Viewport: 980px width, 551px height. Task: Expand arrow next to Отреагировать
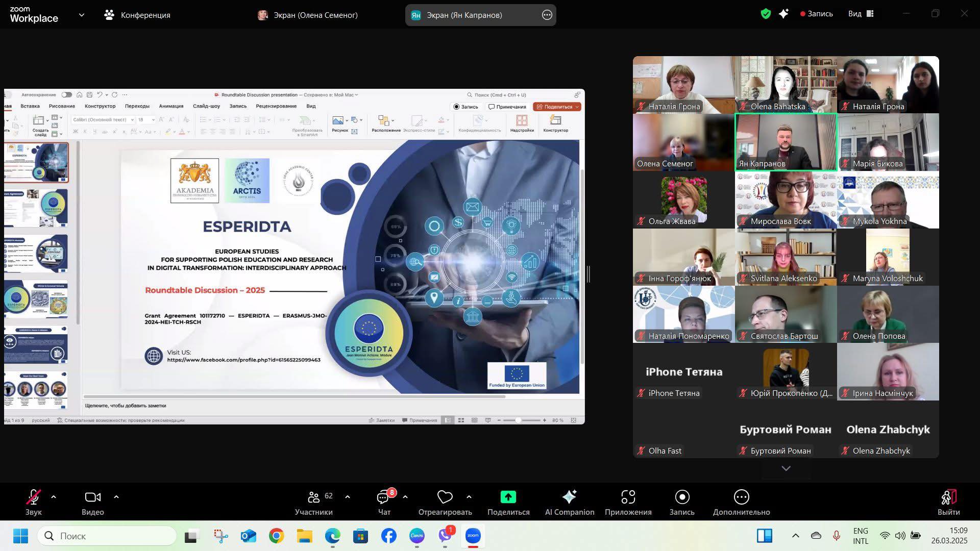click(469, 497)
